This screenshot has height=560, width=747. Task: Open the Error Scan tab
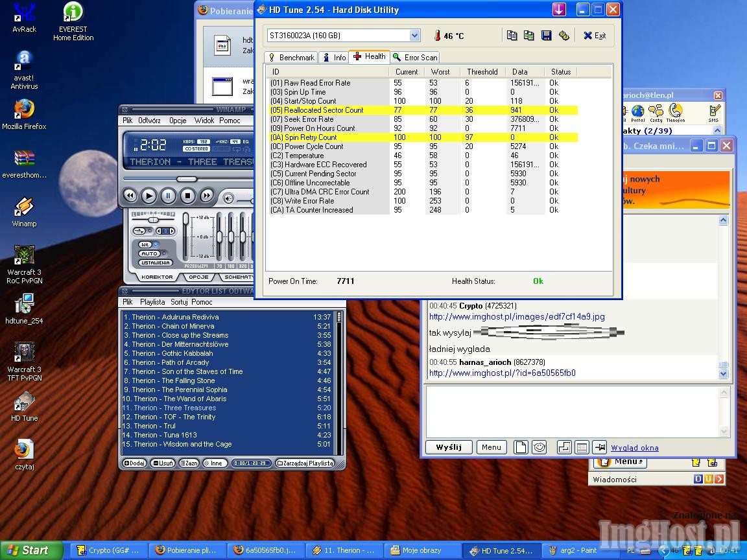(415, 57)
